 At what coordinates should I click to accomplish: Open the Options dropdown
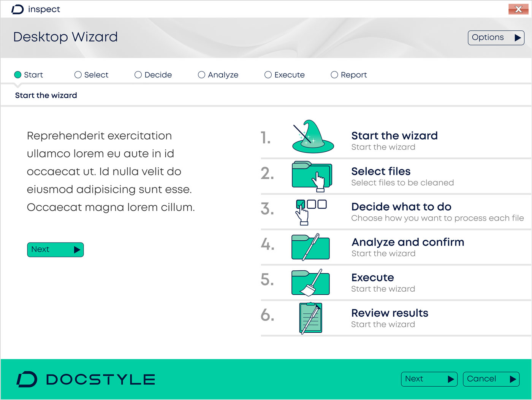coord(496,38)
